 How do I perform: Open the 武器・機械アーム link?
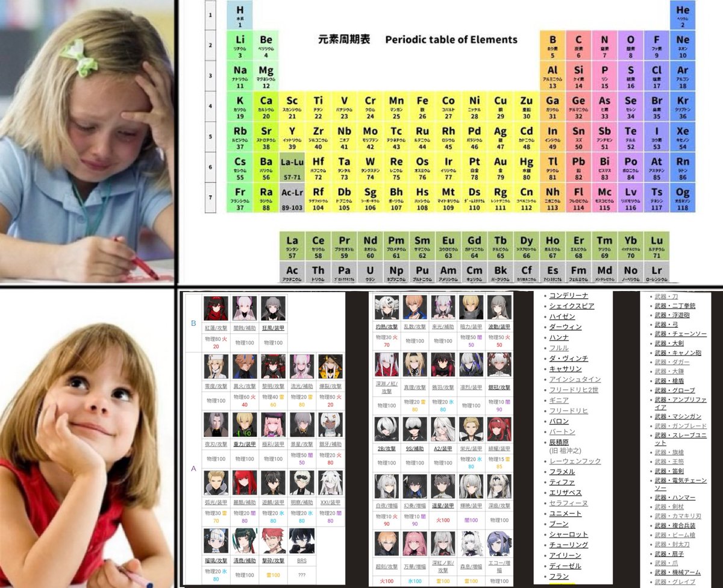click(x=678, y=572)
